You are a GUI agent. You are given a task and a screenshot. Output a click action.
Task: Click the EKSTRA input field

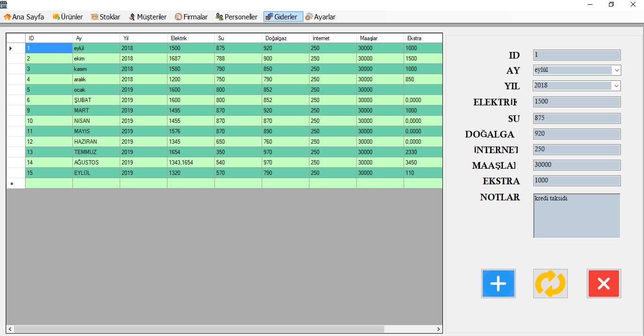577,181
